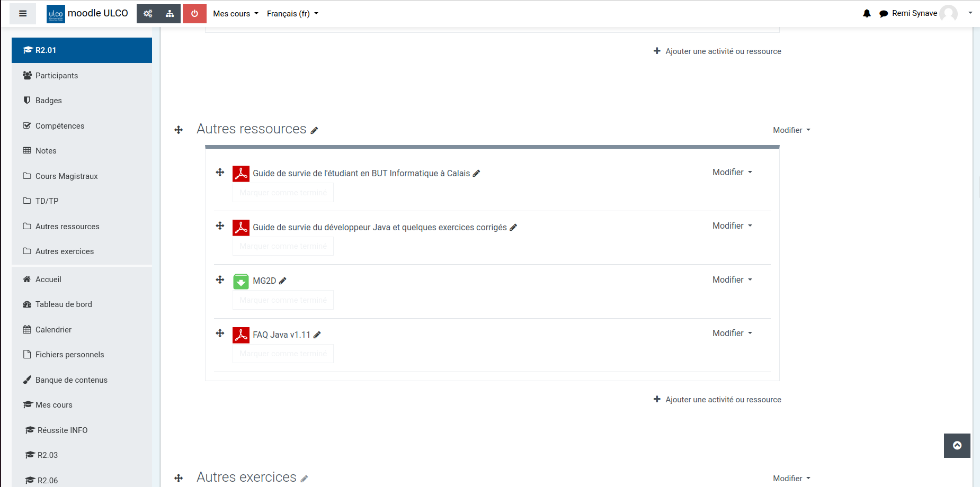Open the Français (fr) language dropdown
Viewport: 980px width, 487px height.
pyautogui.click(x=292, y=14)
